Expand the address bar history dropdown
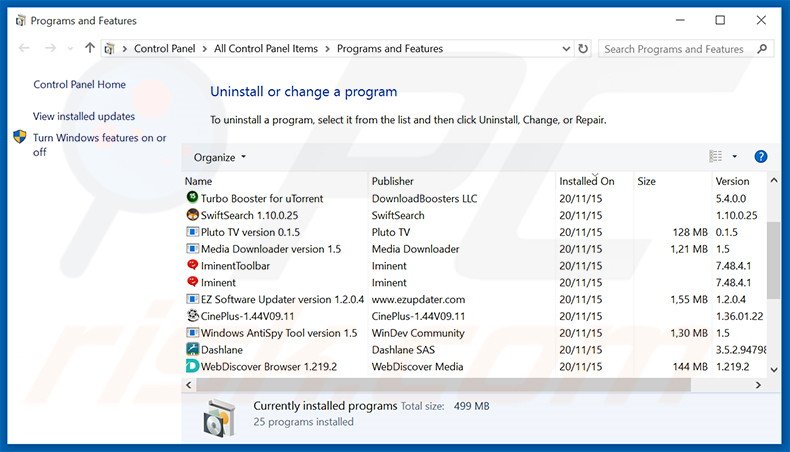Viewport: 790px width, 452px height. point(566,49)
